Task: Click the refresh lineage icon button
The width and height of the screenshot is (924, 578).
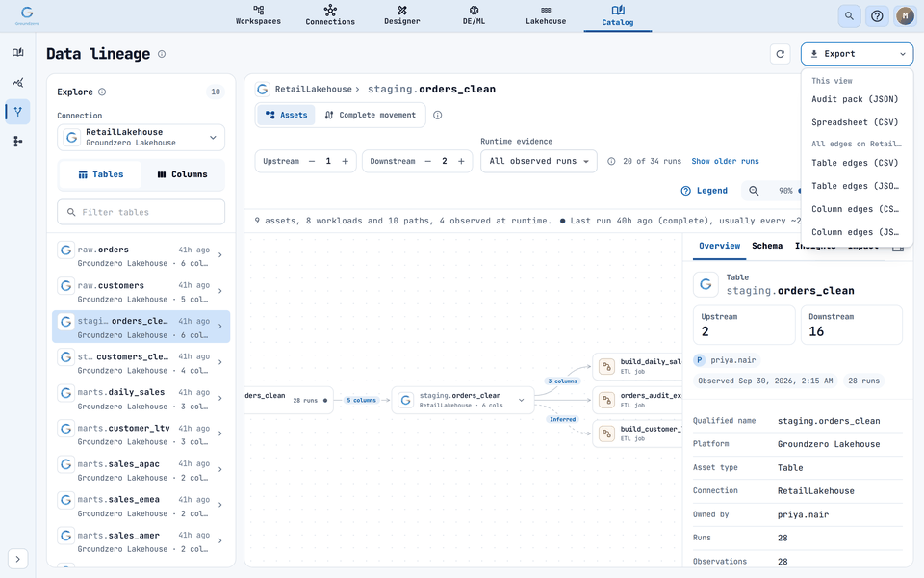Action: click(x=781, y=54)
